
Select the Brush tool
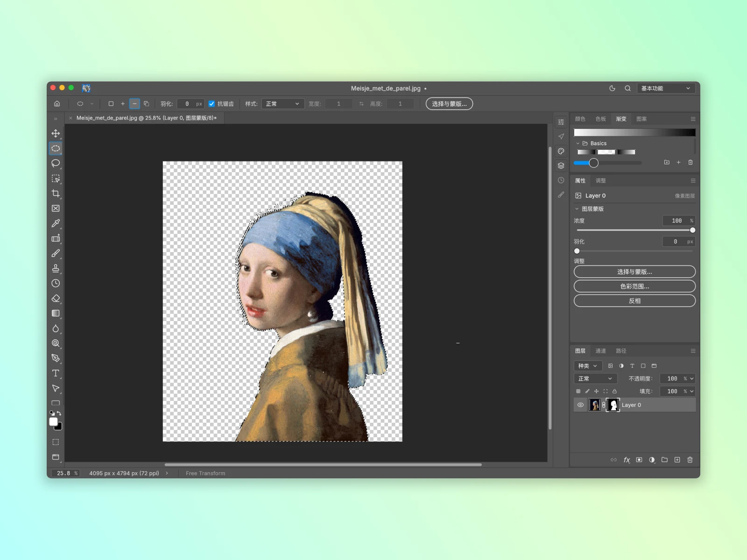point(56,253)
